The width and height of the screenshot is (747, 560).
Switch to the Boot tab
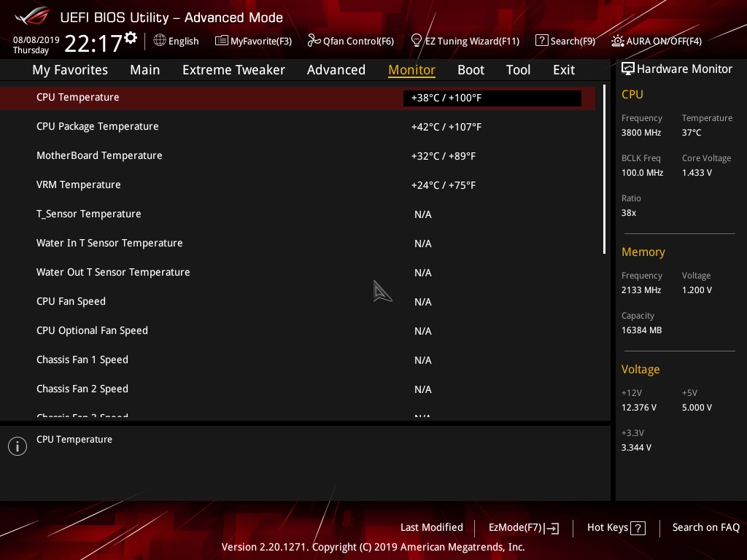click(x=471, y=69)
